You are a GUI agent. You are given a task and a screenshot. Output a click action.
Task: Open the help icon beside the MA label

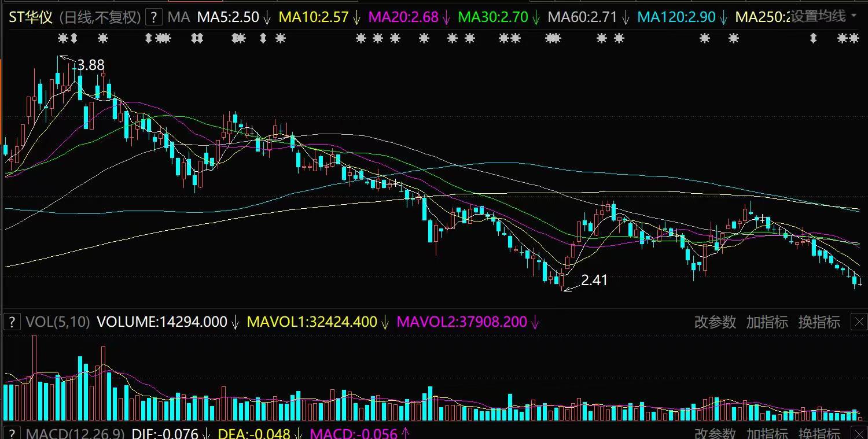click(x=153, y=17)
